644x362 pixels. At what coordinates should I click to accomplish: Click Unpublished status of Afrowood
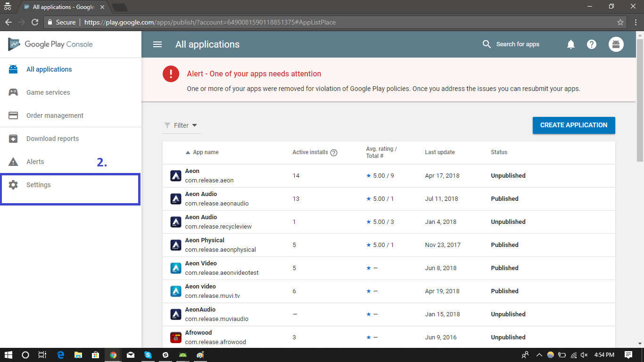508,337
